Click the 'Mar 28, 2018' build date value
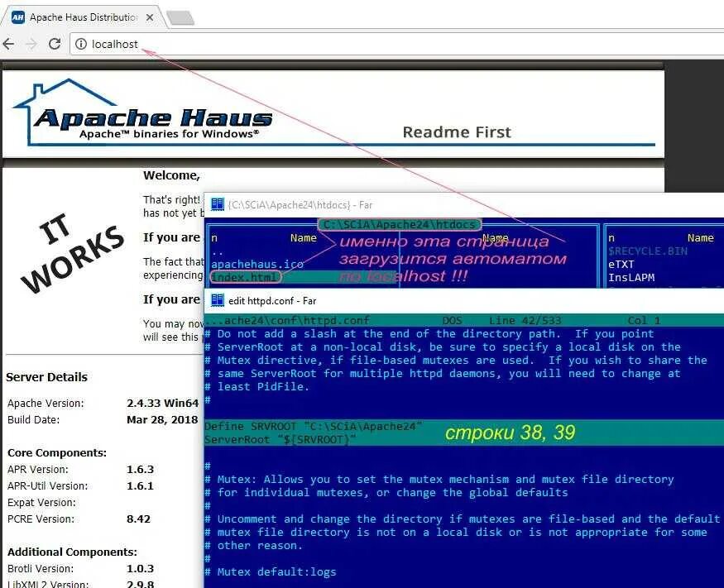The height and width of the screenshot is (588, 724). 162,419
